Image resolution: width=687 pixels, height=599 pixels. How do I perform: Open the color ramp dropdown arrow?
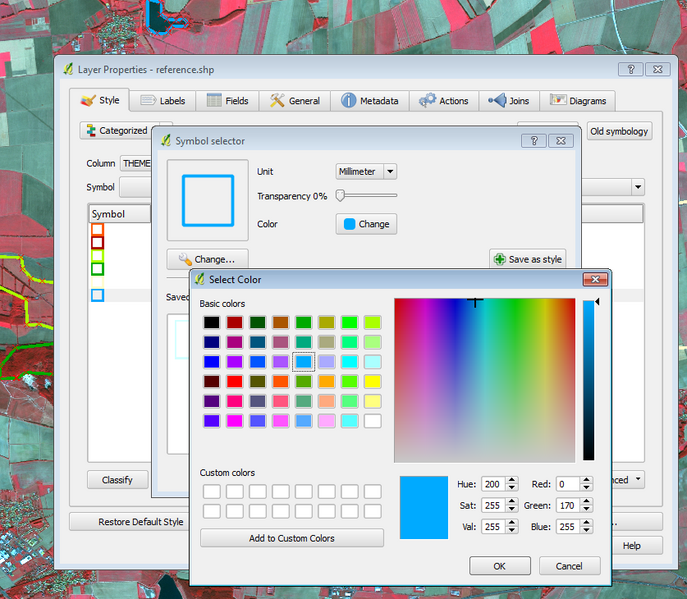[638, 187]
